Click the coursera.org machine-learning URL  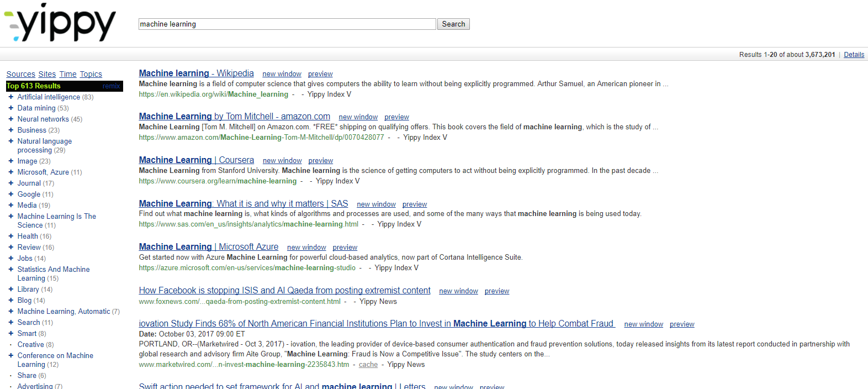pyautogui.click(x=218, y=181)
